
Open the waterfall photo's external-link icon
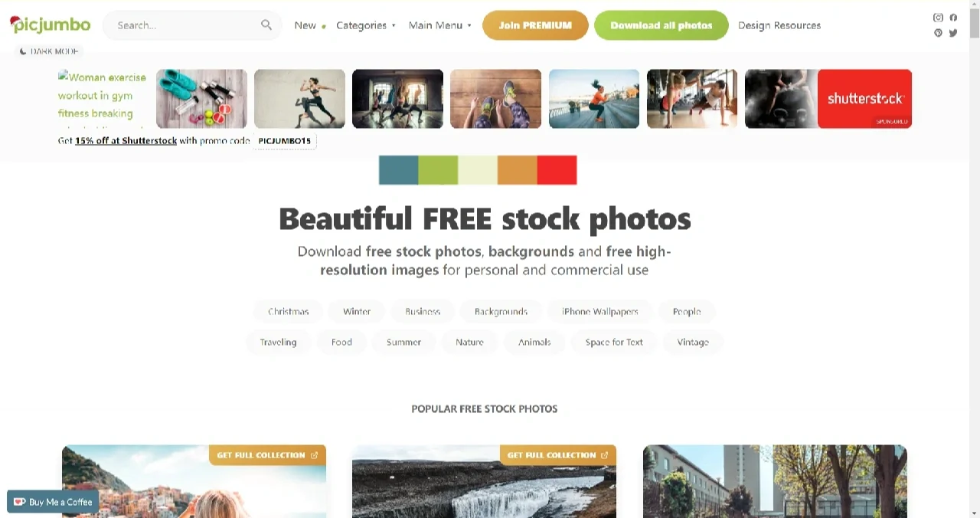tap(604, 455)
